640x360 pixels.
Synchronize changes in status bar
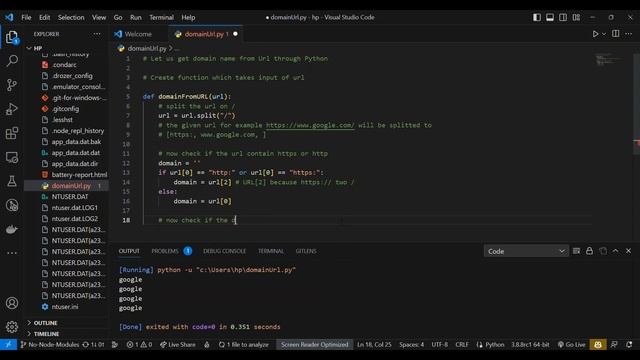[93, 344]
